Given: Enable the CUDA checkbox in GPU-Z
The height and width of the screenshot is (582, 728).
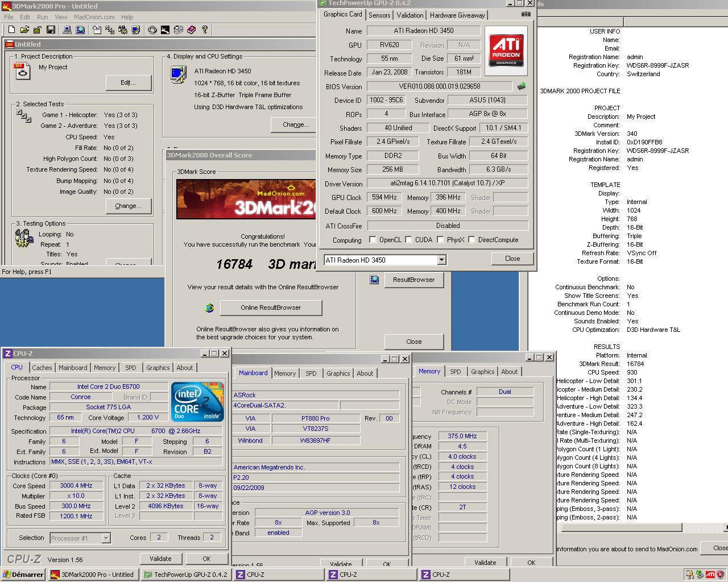Looking at the screenshot, I should (x=408, y=240).
